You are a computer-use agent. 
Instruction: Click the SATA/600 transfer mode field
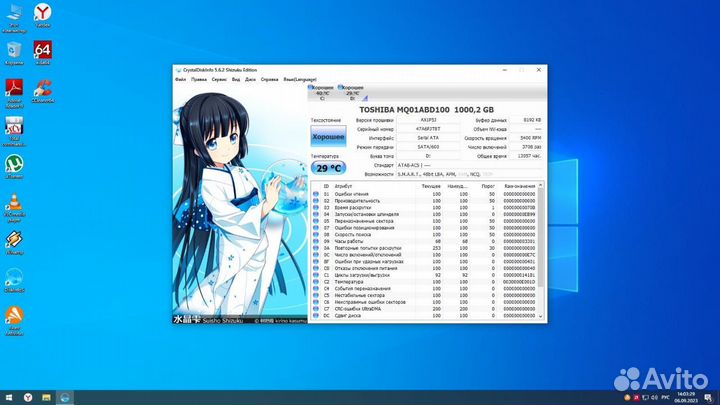[x=428, y=147]
